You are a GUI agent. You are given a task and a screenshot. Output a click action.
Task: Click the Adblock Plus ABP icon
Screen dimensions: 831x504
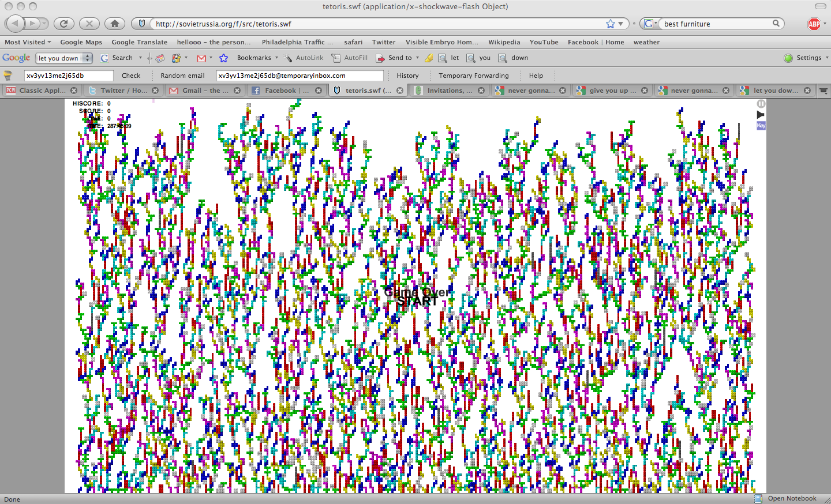[x=814, y=24]
